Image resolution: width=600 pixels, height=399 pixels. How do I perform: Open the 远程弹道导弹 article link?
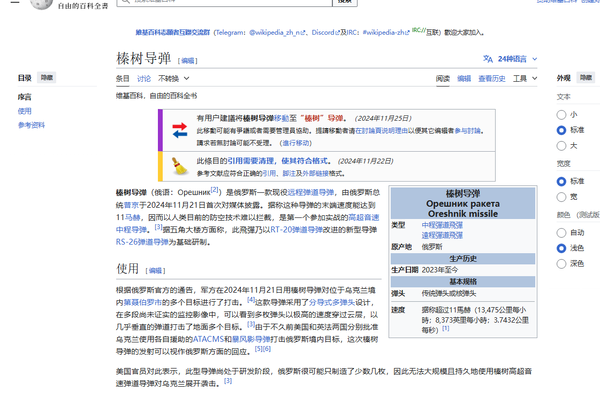310,192
